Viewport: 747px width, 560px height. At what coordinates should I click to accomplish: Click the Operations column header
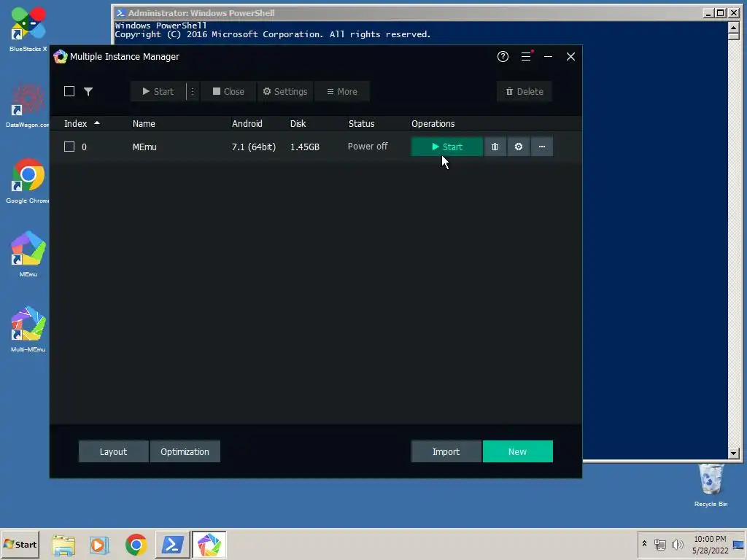433,123
